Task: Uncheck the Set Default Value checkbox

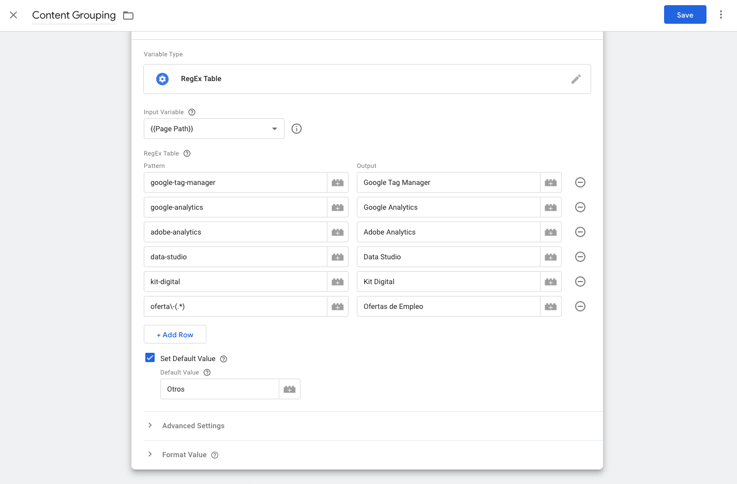Action: (150, 358)
